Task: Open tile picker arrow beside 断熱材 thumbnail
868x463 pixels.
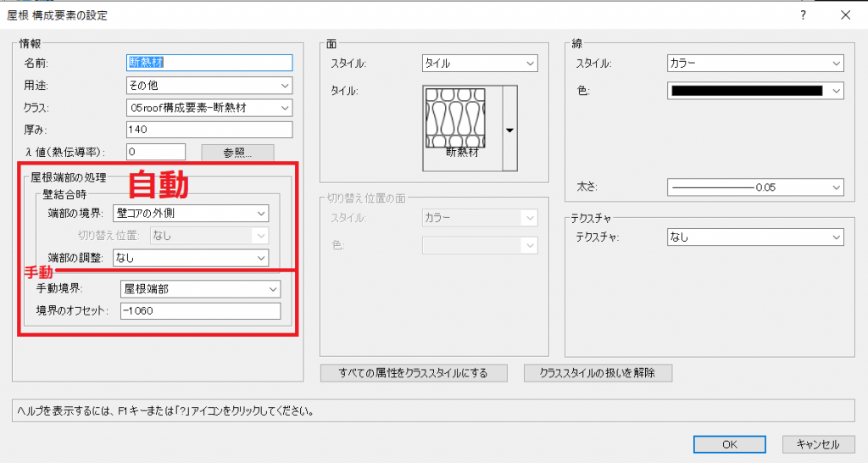Action: pyautogui.click(x=510, y=130)
